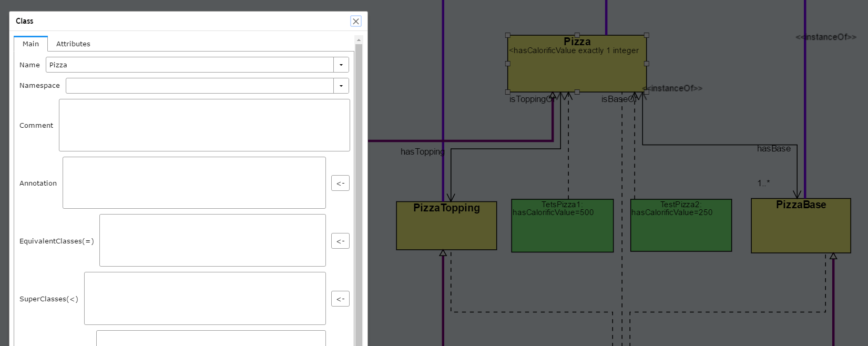Click the Annotation text area
This screenshot has width=868, height=346.
point(194,183)
